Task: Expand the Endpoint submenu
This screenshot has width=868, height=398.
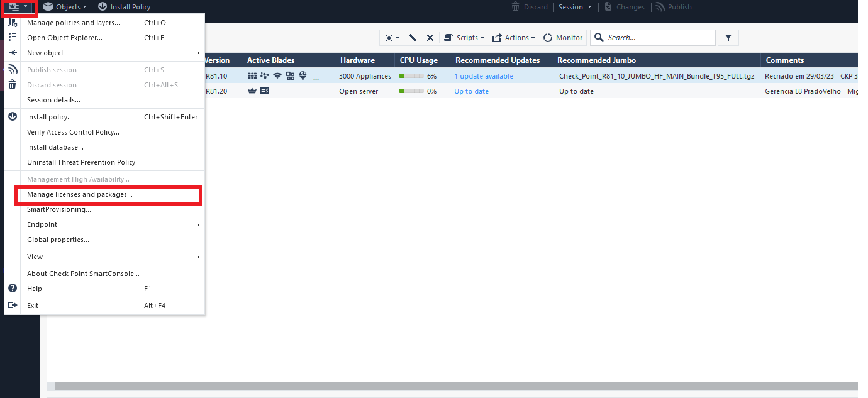Action: click(x=198, y=224)
